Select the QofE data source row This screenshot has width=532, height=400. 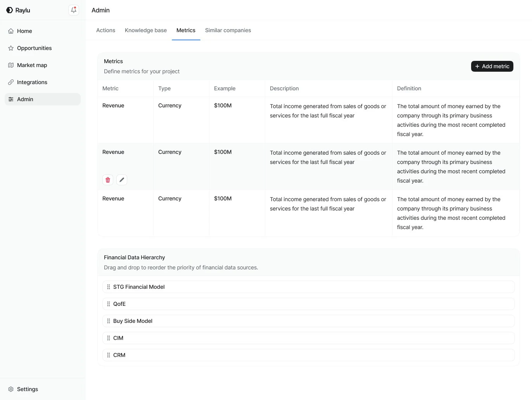[x=309, y=304]
